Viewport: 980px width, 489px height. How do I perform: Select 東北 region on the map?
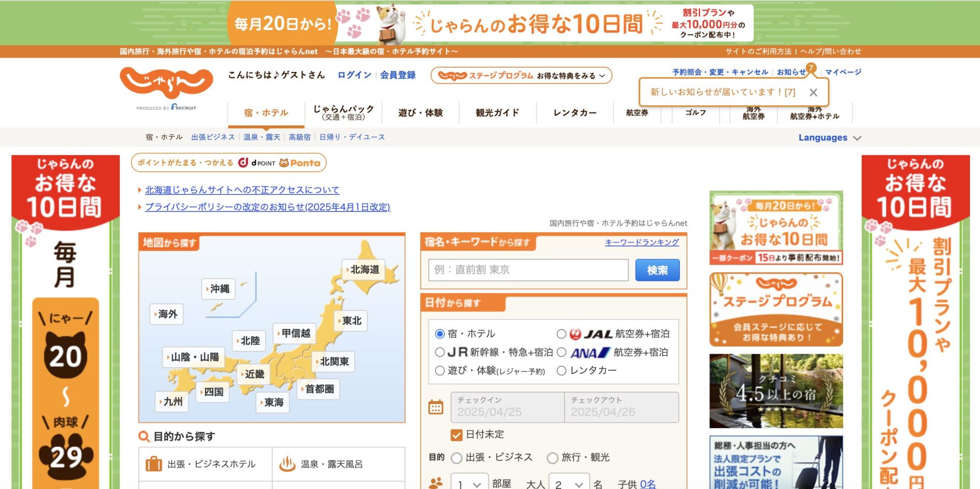pyautogui.click(x=351, y=321)
